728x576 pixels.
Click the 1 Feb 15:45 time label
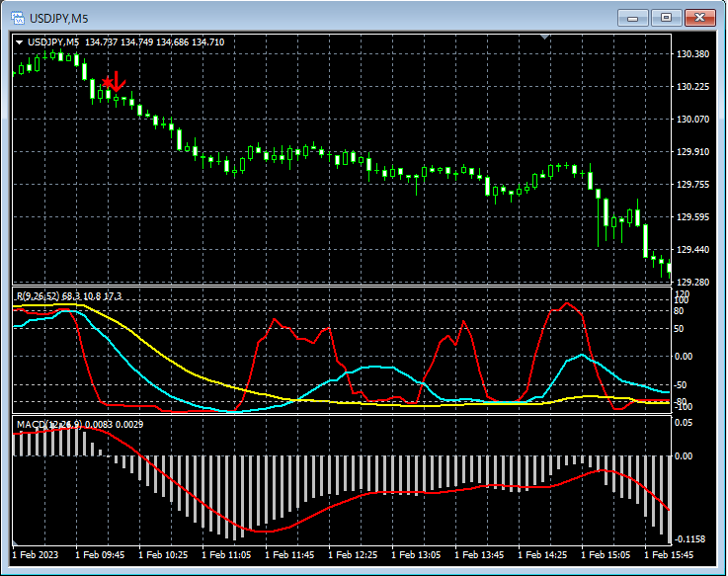pos(668,555)
